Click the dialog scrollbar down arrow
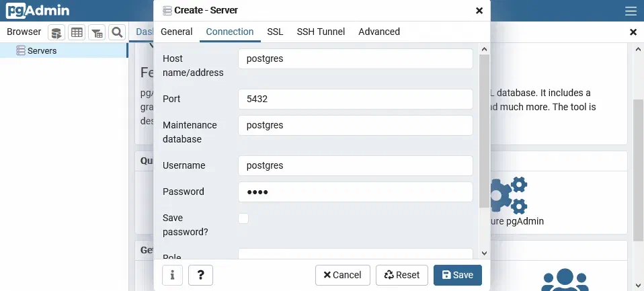644x291 pixels. (484, 253)
